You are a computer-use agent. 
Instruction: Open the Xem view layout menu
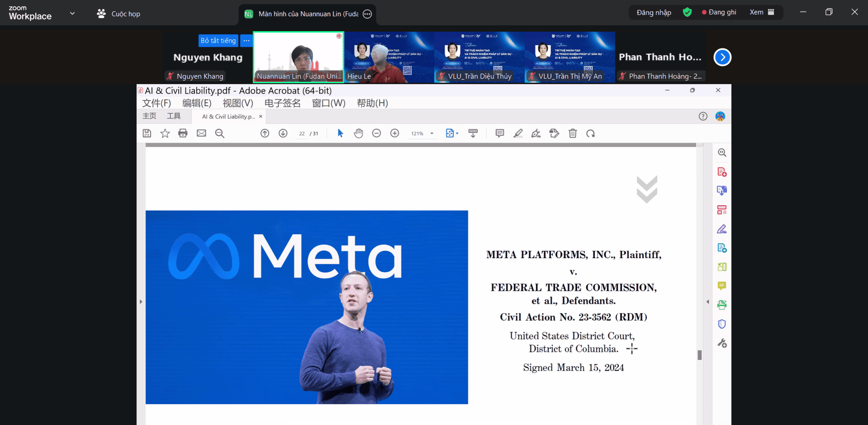click(762, 12)
